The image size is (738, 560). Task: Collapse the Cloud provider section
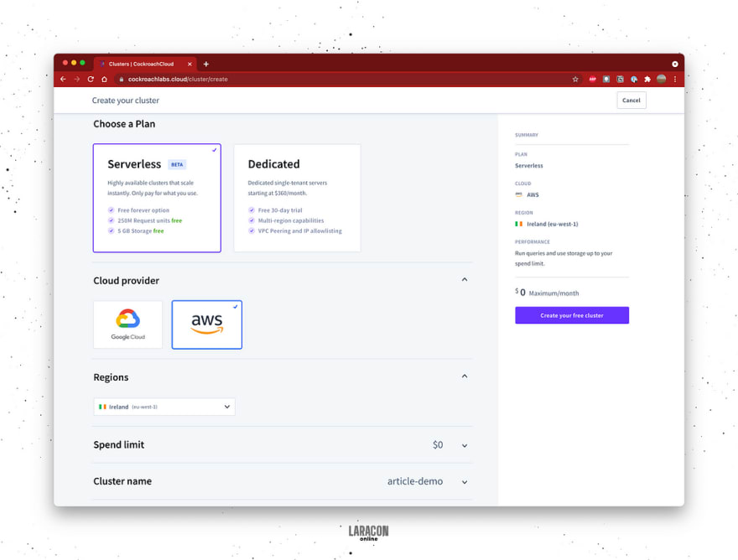click(464, 279)
